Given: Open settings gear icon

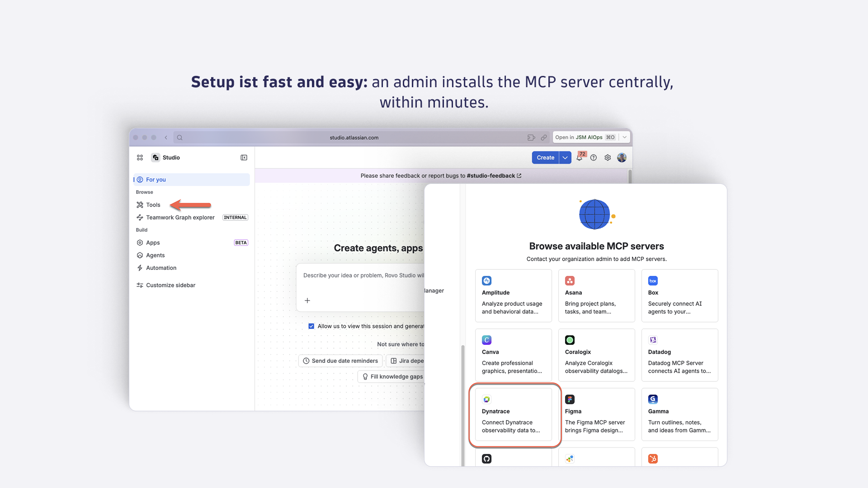Looking at the screenshot, I should point(608,158).
